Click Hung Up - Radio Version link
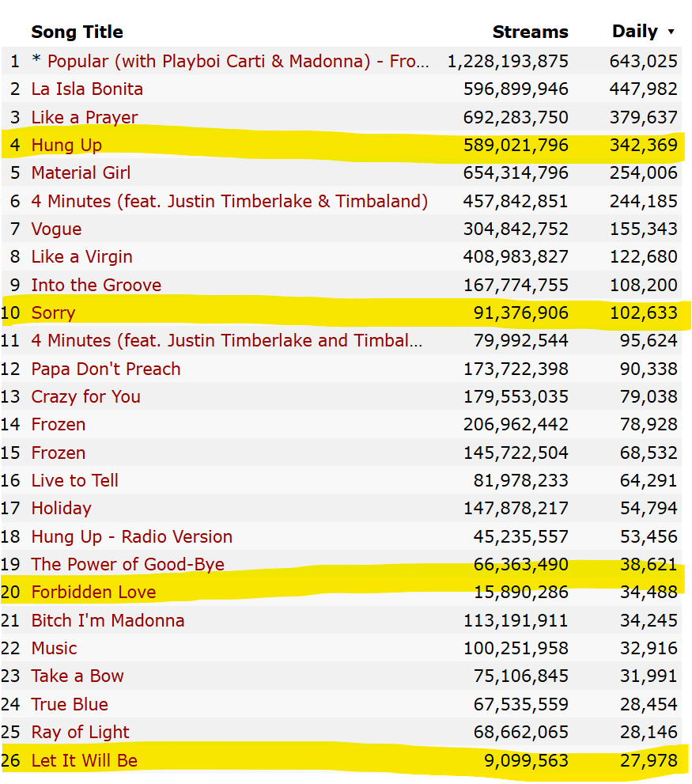The width and height of the screenshot is (692, 784). (x=131, y=536)
